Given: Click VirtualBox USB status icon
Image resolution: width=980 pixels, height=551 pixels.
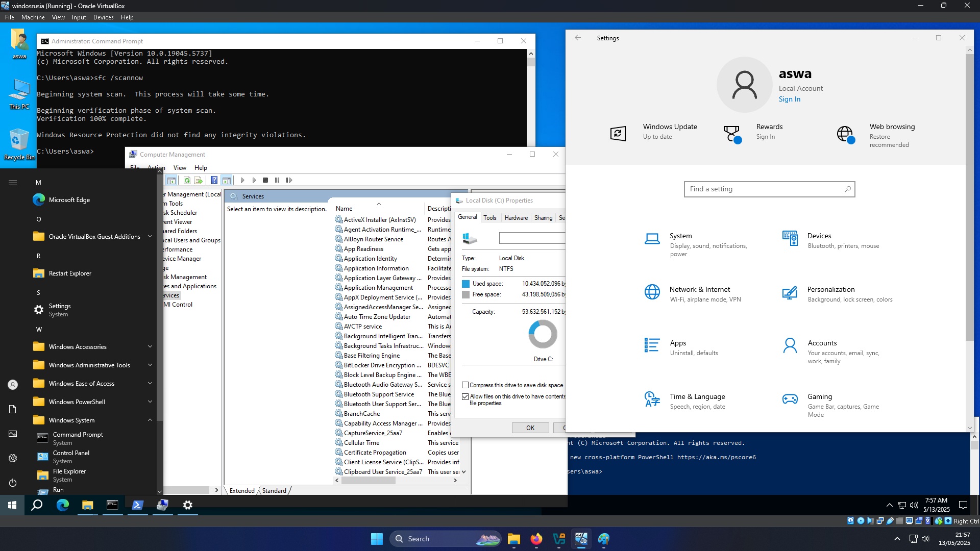Looking at the screenshot, I should (x=891, y=521).
